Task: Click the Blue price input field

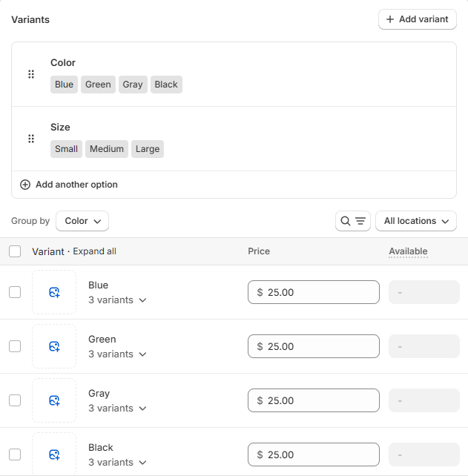Action: click(314, 292)
